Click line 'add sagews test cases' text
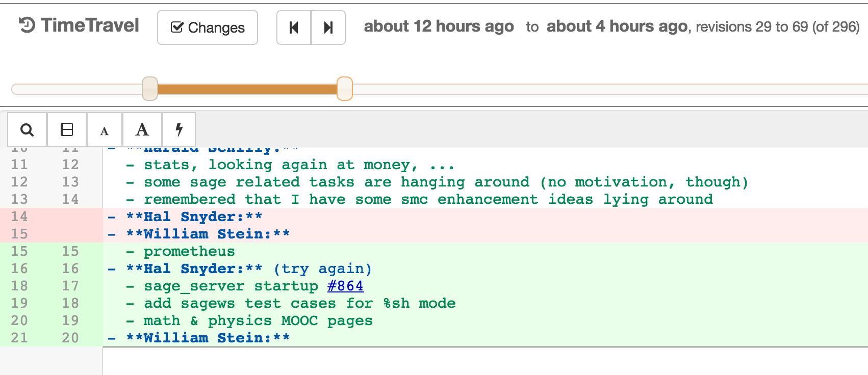The width and height of the screenshot is (868, 375). [x=299, y=303]
